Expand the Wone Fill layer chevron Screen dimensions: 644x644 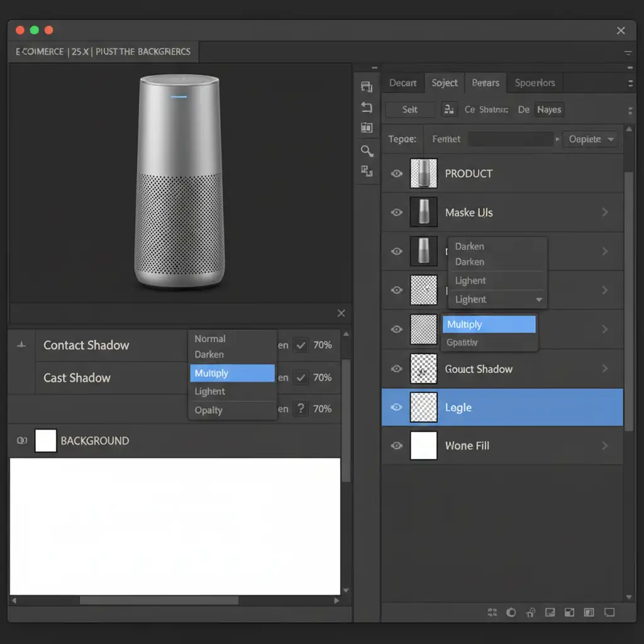[605, 446]
